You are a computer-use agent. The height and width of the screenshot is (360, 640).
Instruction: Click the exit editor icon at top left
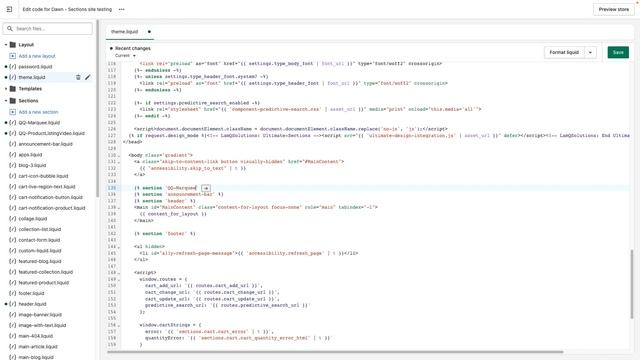pyautogui.click(x=9, y=9)
